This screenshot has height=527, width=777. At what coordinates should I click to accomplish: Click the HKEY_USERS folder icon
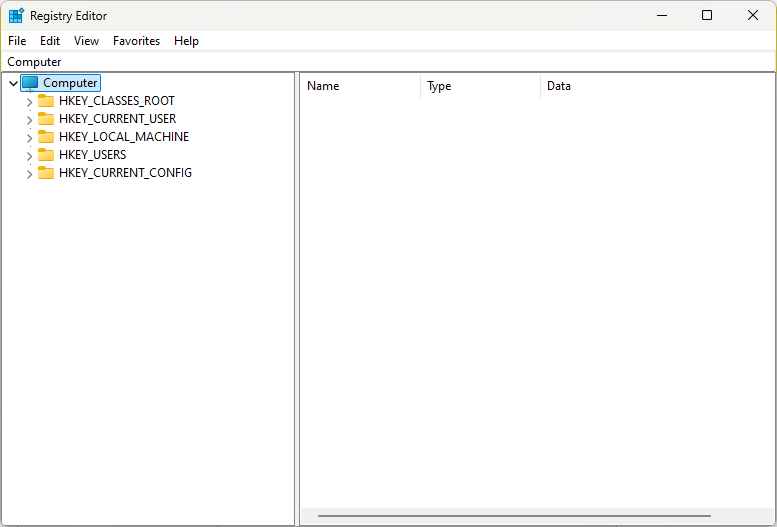(x=46, y=155)
